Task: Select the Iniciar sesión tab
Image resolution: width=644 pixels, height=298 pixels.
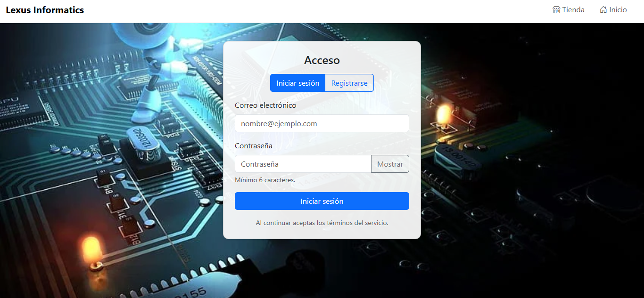Action: (x=298, y=83)
